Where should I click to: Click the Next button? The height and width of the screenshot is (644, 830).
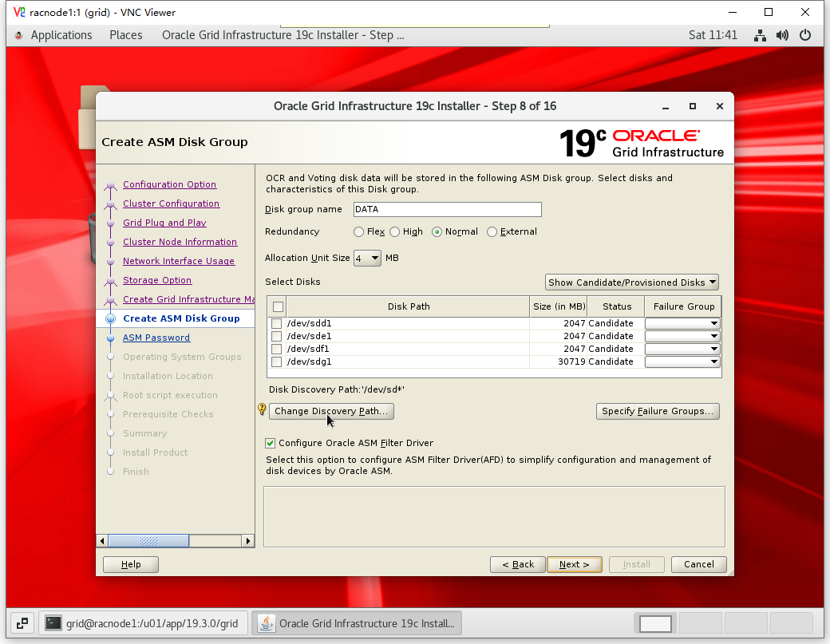tap(575, 564)
